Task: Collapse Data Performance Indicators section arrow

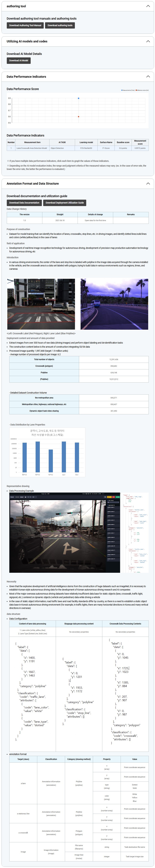Action: 148,77
